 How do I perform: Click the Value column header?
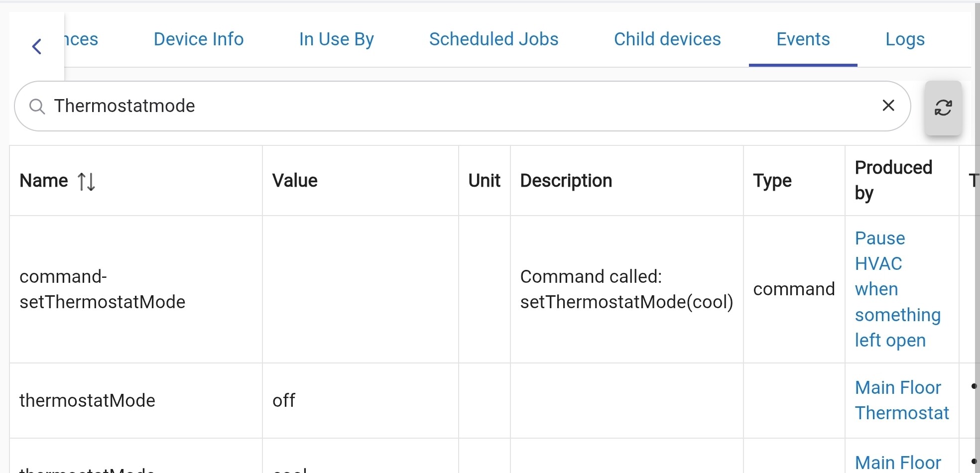(295, 181)
